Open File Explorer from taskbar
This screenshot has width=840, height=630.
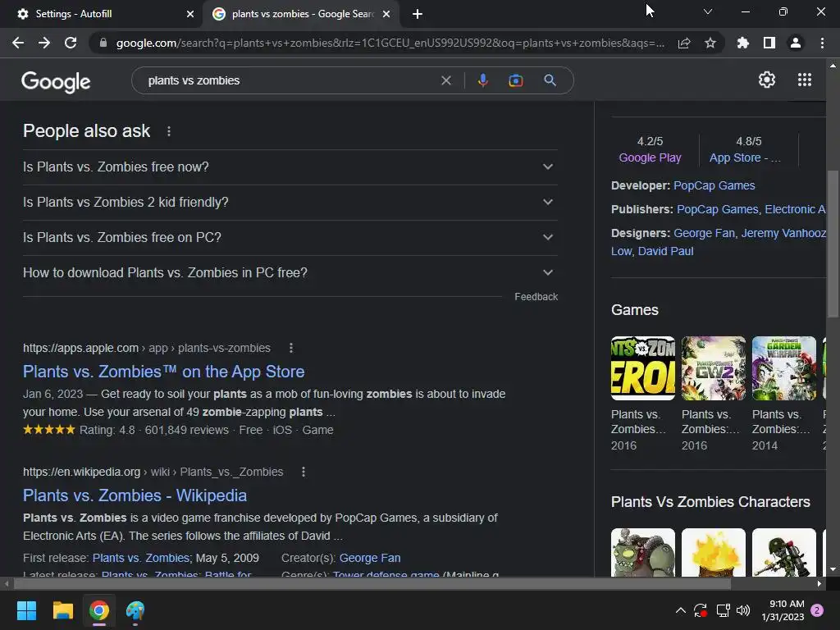[x=62, y=610]
